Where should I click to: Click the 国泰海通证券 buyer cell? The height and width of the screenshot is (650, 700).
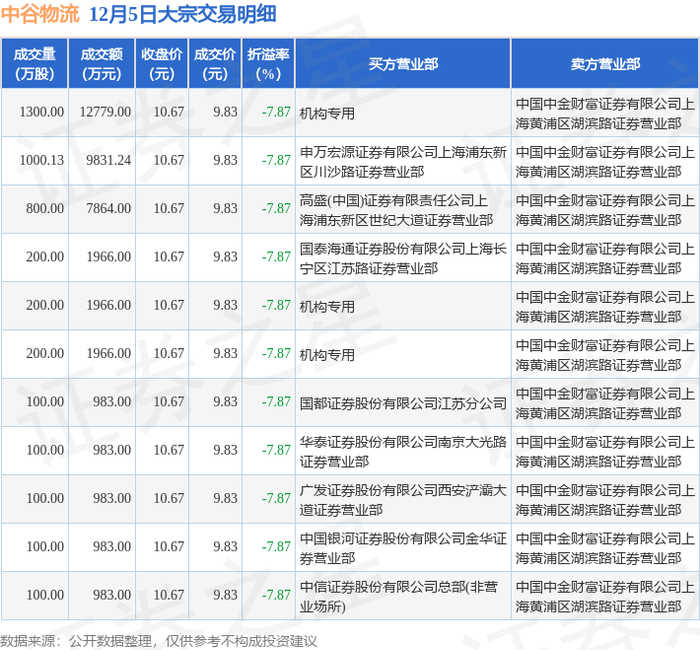click(x=403, y=258)
